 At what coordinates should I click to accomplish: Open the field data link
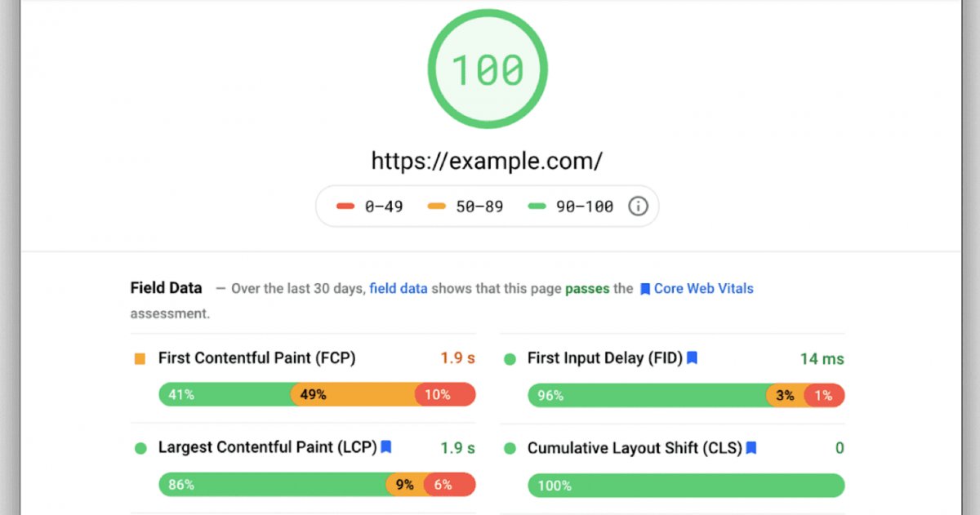pyautogui.click(x=398, y=288)
